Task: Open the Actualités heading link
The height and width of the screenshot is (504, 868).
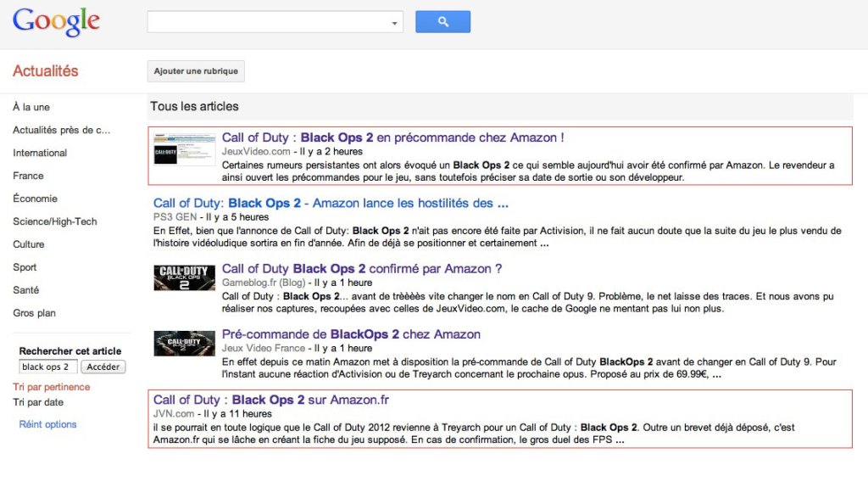Action: [46, 71]
